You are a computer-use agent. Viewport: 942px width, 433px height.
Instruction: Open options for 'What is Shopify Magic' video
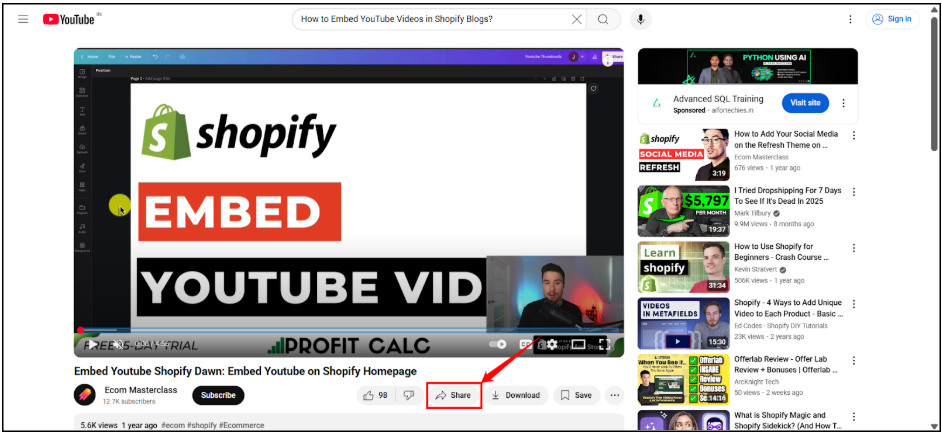(x=854, y=416)
